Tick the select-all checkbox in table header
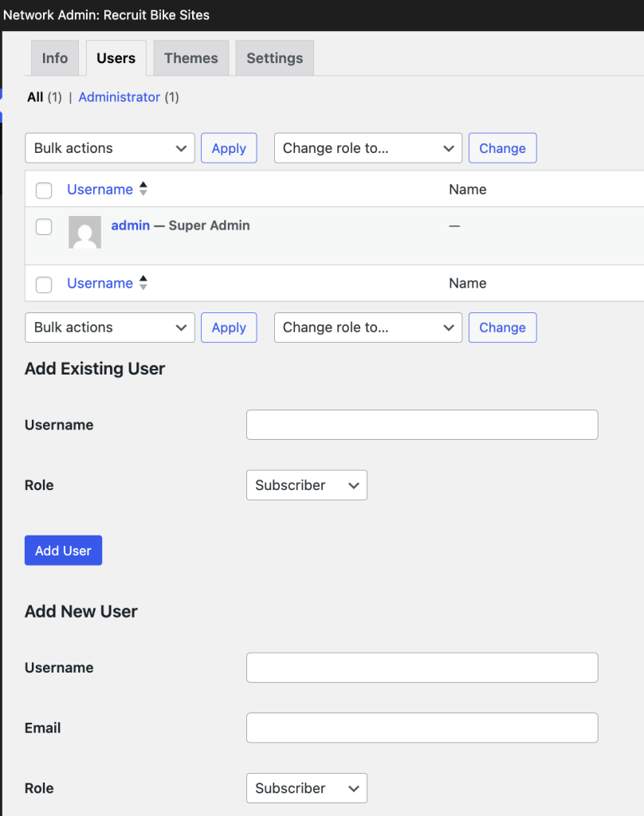The height and width of the screenshot is (816, 644). click(x=44, y=190)
